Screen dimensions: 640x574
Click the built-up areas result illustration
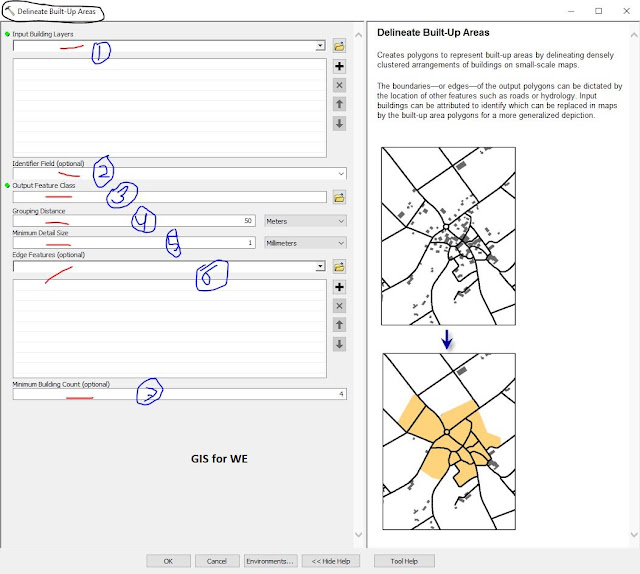pos(449,442)
